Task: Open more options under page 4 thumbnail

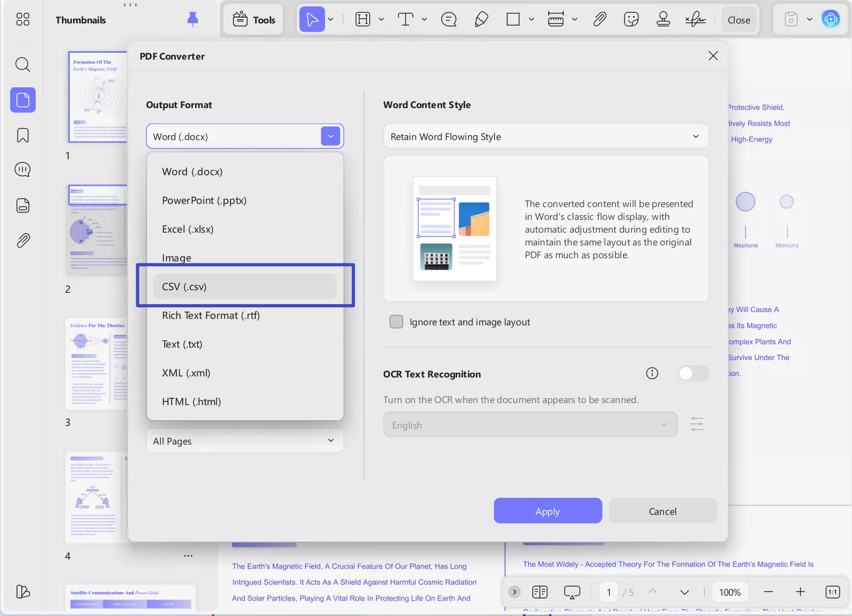Action: point(188,556)
